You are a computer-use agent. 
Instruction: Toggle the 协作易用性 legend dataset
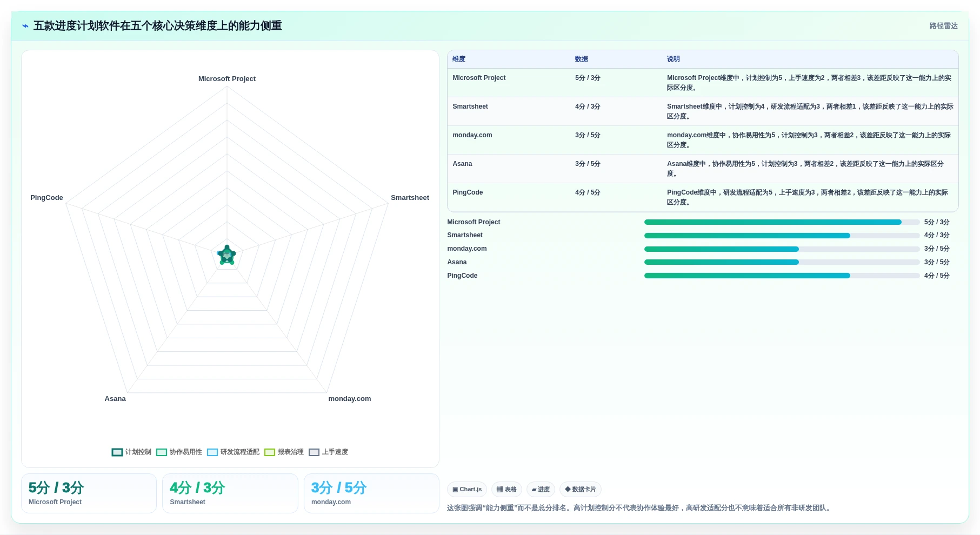pyautogui.click(x=179, y=452)
